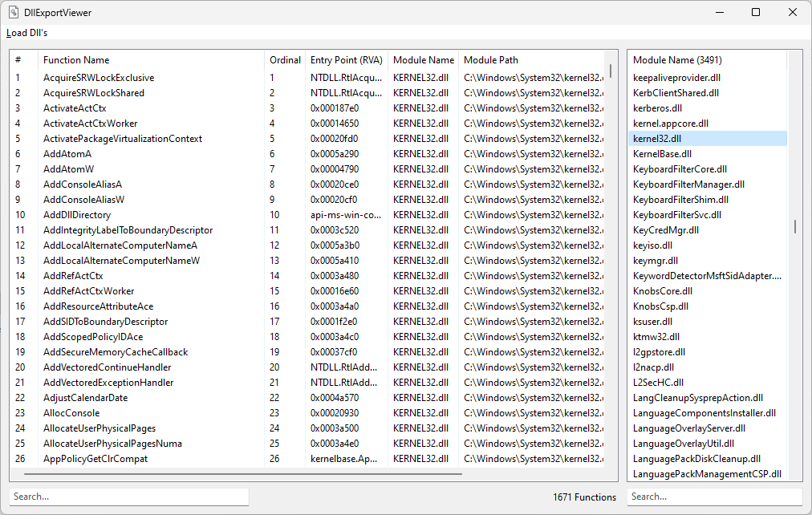
Task: Select ActivateActCtx function row
Action: pos(307,108)
